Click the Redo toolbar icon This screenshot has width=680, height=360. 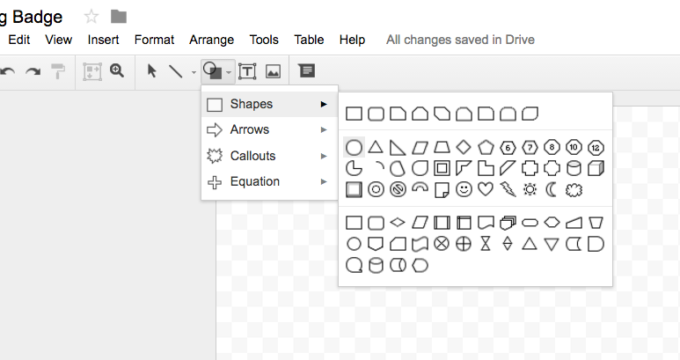click(x=33, y=71)
